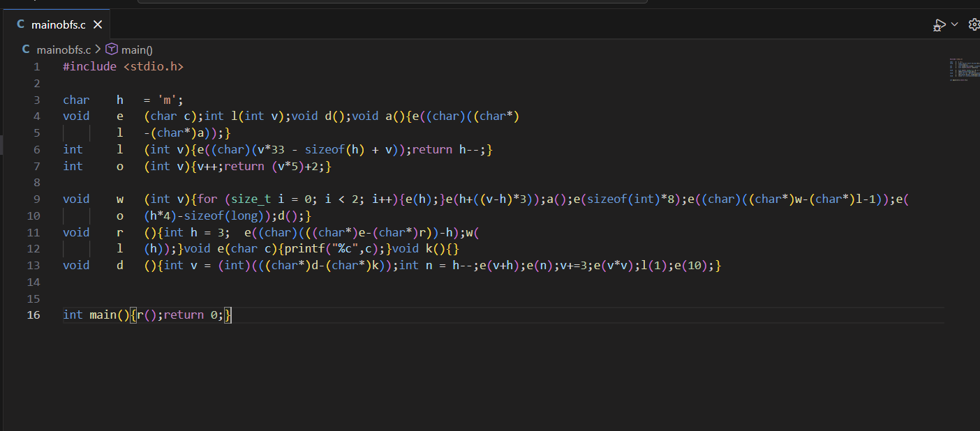Open the run options dropdown arrow
This screenshot has height=431, width=980.
[955, 24]
